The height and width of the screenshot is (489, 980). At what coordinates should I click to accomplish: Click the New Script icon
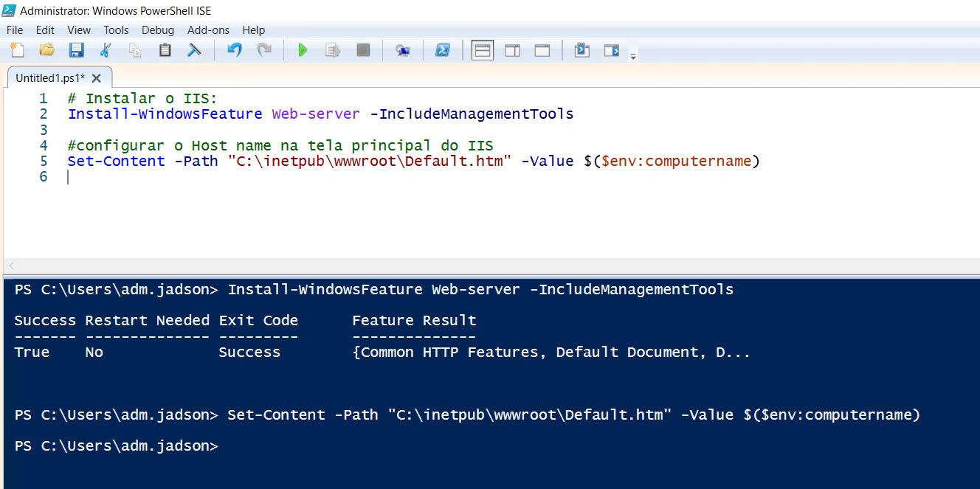(17, 50)
